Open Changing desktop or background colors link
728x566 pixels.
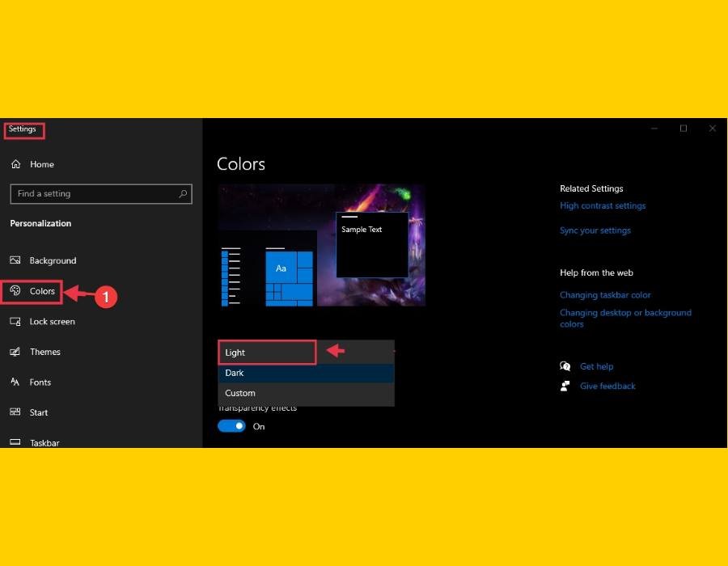pyautogui.click(x=625, y=319)
